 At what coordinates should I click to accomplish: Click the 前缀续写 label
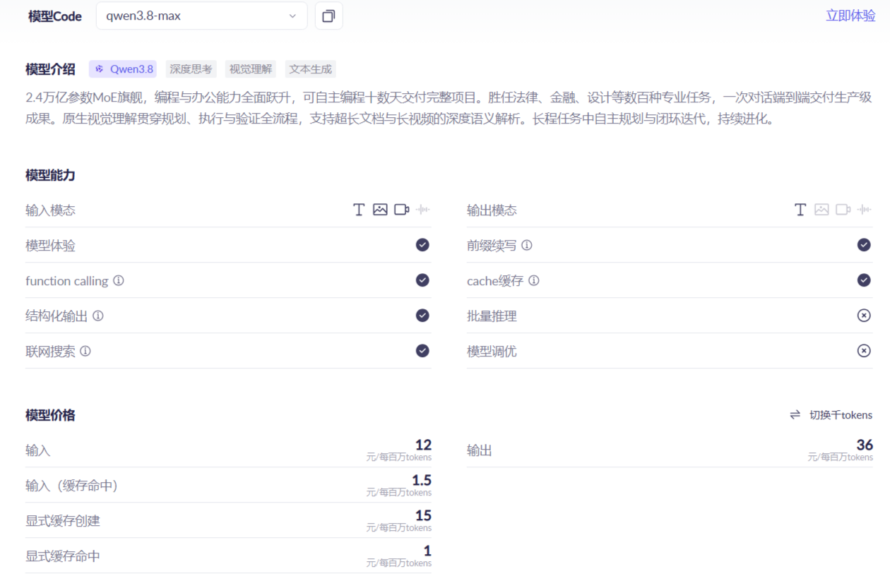492,246
